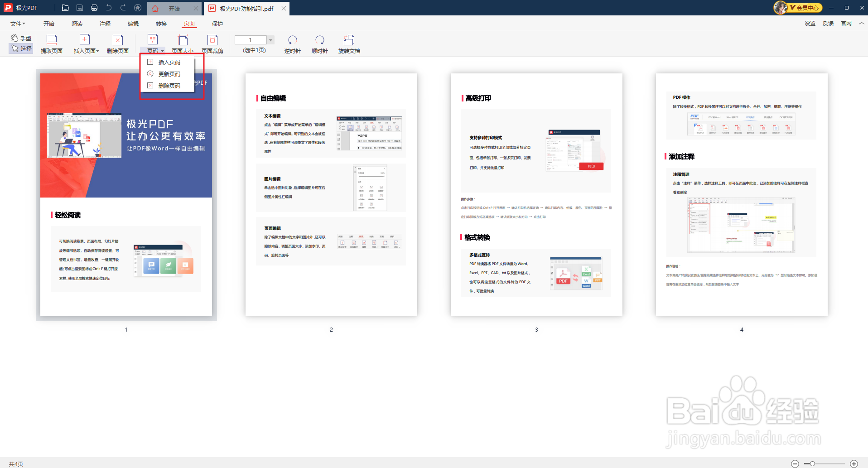Close the 开始 home tab

tap(196, 9)
